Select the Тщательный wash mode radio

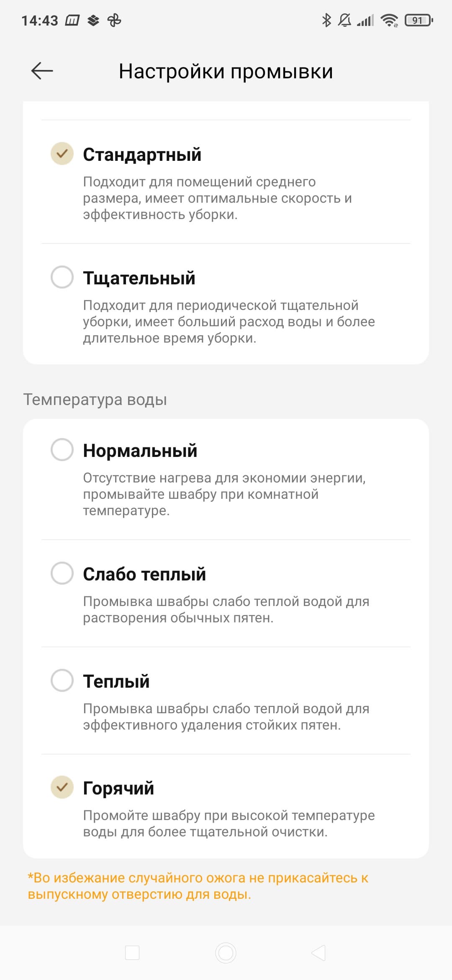[62, 277]
